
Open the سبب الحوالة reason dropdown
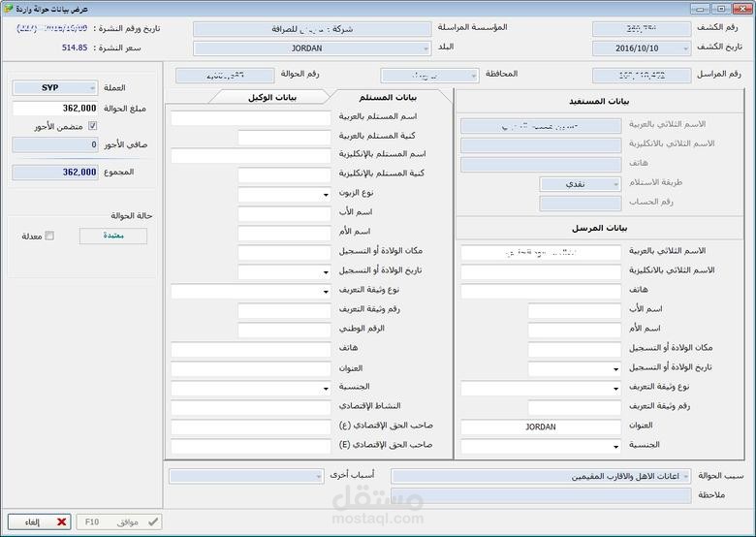(685, 476)
